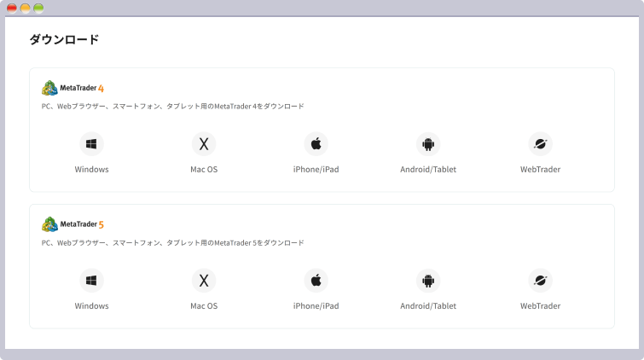This screenshot has height=360, width=644.
Task: Choose iPhone/iPad text link under MetaTrader 4
Action: (316, 169)
